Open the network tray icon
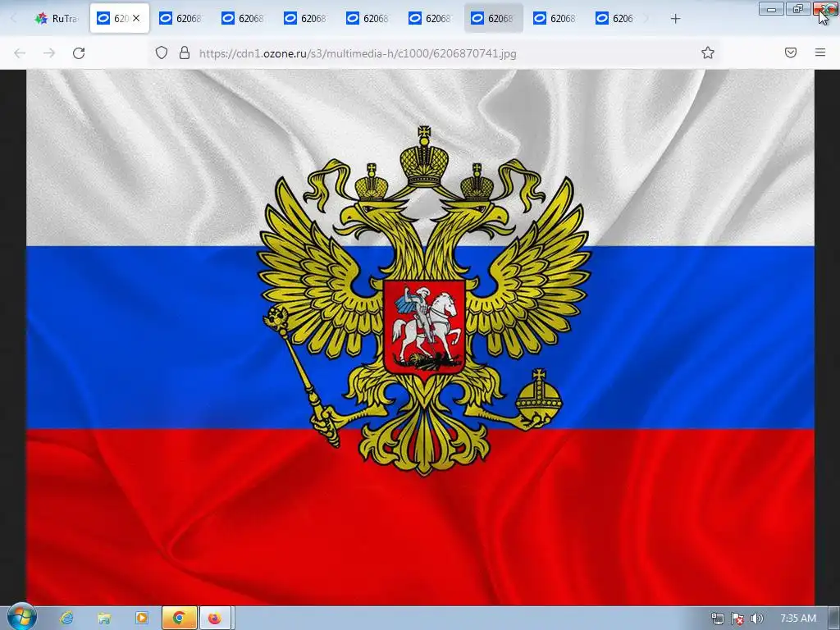Screen dimensions: 840x630 pos(718,619)
